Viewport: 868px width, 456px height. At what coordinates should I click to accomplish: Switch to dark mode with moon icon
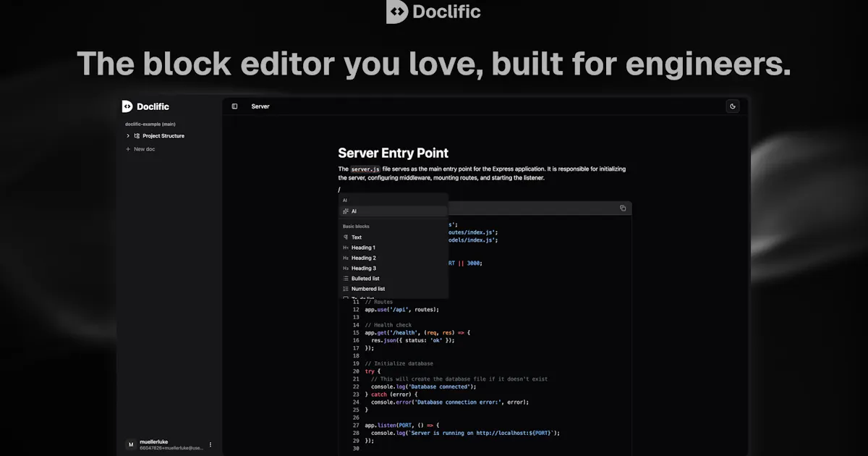pyautogui.click(x=733, y=106)
